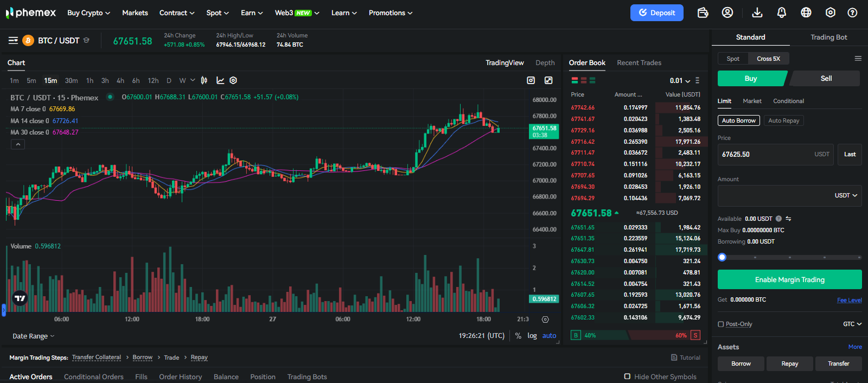This screenshot has width=868, height=383.
Task: Open the Promotions dropdown menu
Action: (391, 12)
